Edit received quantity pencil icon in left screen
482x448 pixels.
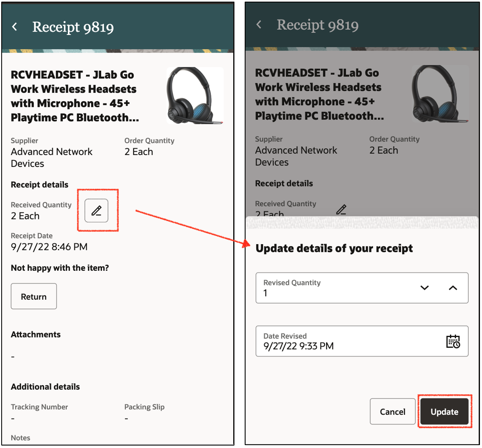point(97,210)
